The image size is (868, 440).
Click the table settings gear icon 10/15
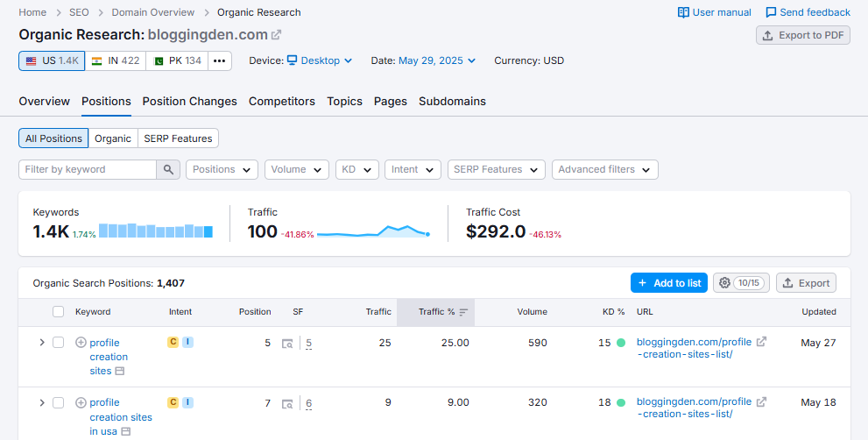pos(741,283)
